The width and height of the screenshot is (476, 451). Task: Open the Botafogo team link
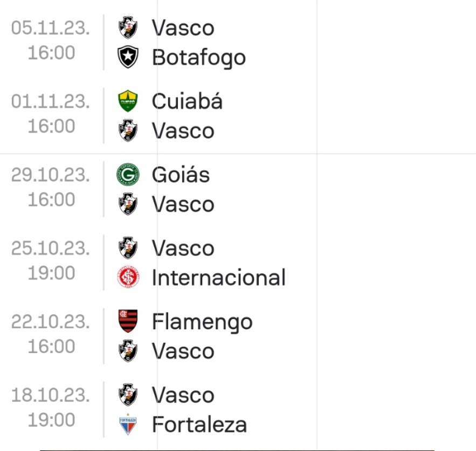click(198, 57)
